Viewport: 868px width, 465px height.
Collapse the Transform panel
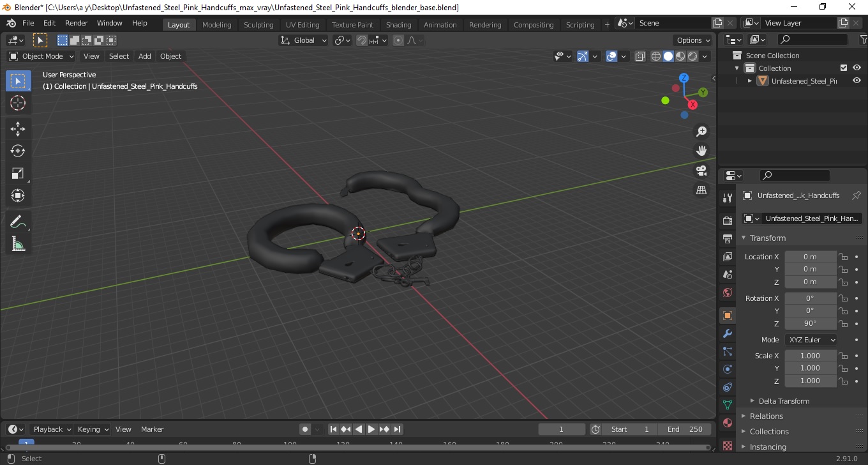coord(767,238)
